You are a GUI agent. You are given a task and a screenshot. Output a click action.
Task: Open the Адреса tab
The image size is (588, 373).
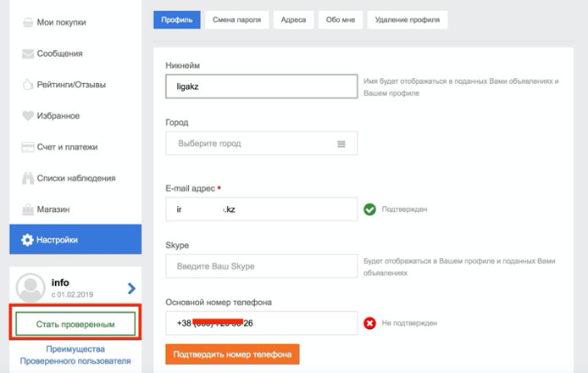coord(296,19)
